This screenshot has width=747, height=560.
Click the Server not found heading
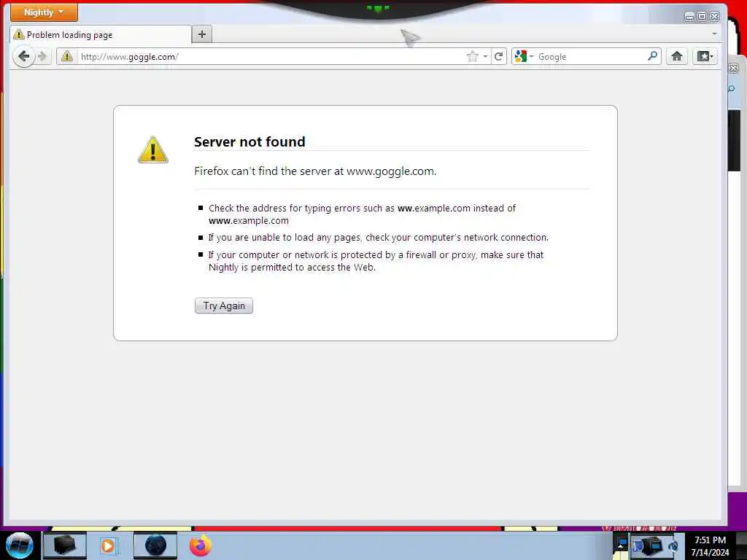[x=249, y=142]
